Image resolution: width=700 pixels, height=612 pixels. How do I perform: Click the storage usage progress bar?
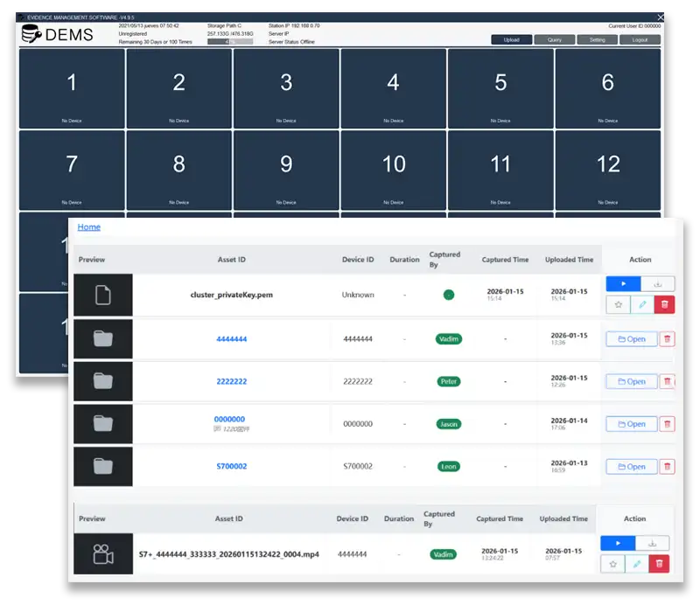[230, 42]
